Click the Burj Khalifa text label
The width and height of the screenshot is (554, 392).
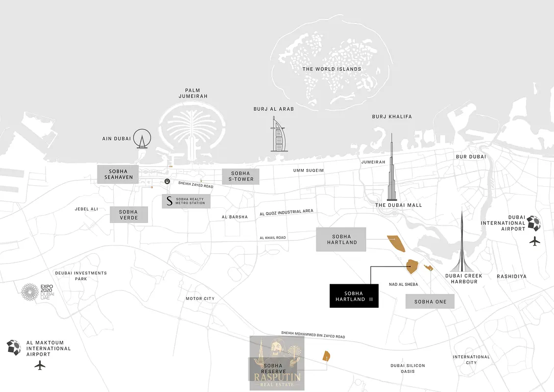[x=392, y=116]
